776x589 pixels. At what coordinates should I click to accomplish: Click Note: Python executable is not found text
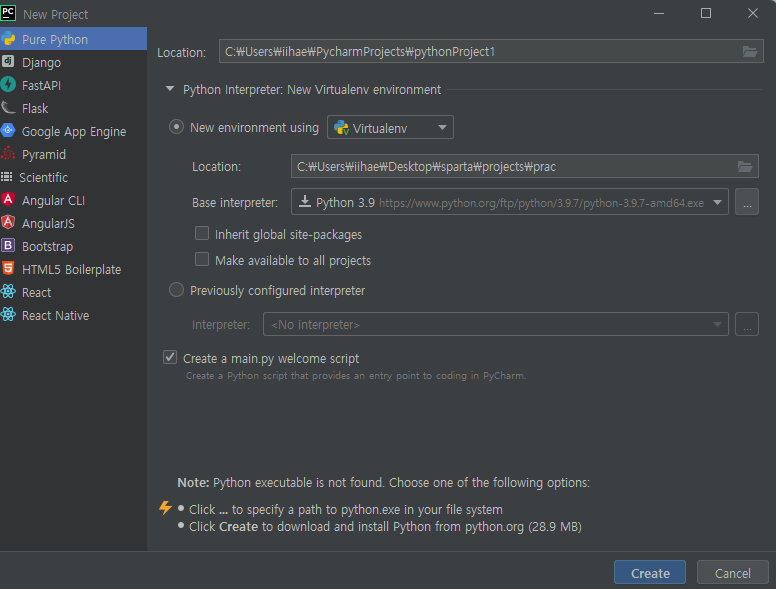tap(384, 483)
